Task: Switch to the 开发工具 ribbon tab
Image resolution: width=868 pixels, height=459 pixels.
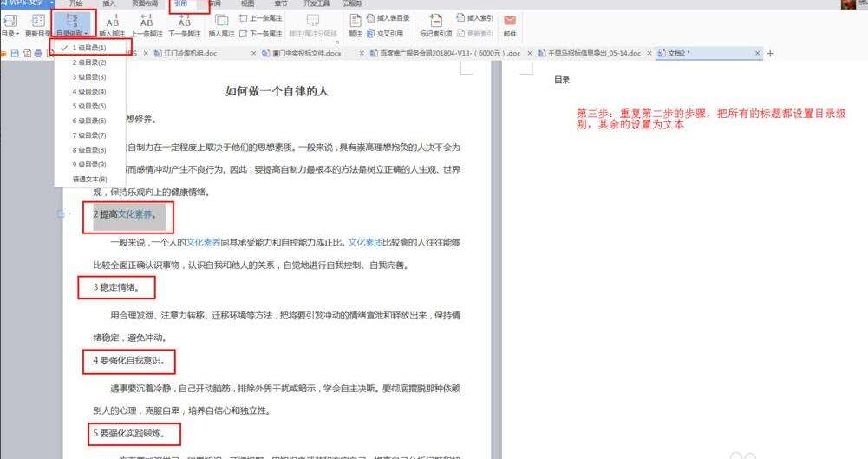Action: pyautogui.click(x=317, y=3)
